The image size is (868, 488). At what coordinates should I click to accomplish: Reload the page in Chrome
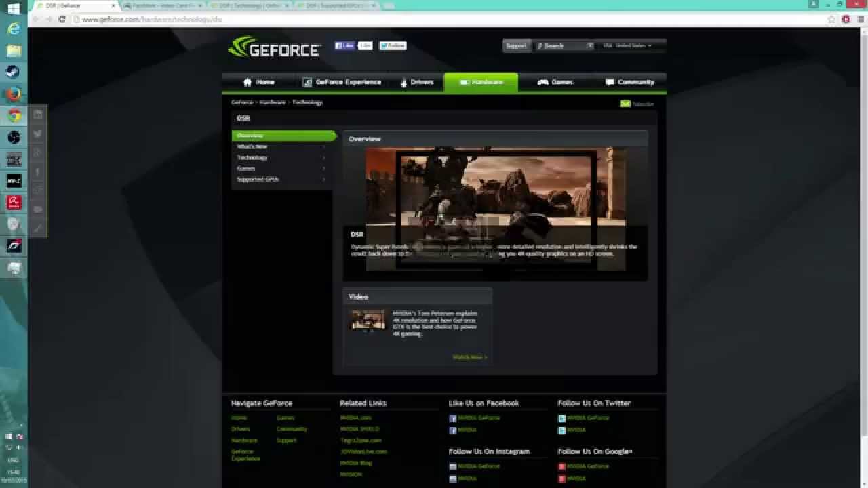point(62,20)
